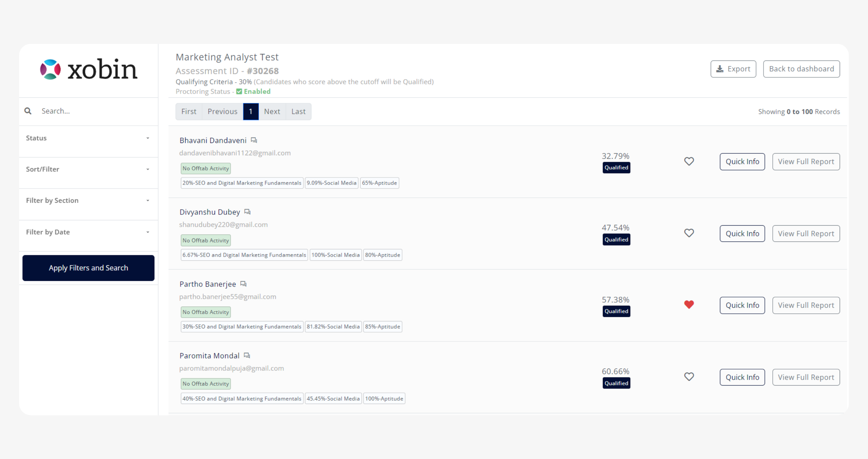Click the comment icon beside Bhavani Dandaveni
Image resolution: width=868 pixels, height=459 pixels.
[x=254, y=140]
